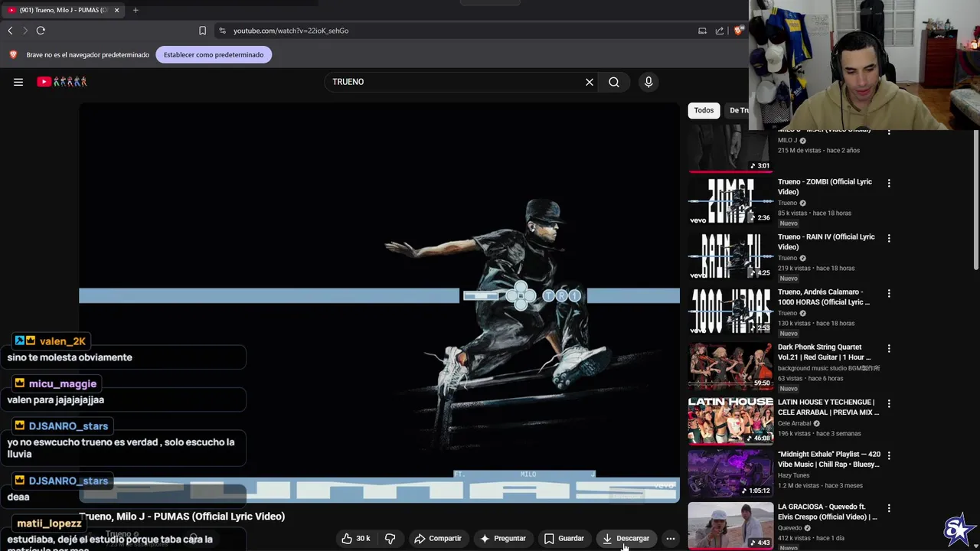980x551 pixels.
Task: Open options menu for Midnight Exhale playlist
Action: (889, 456)
